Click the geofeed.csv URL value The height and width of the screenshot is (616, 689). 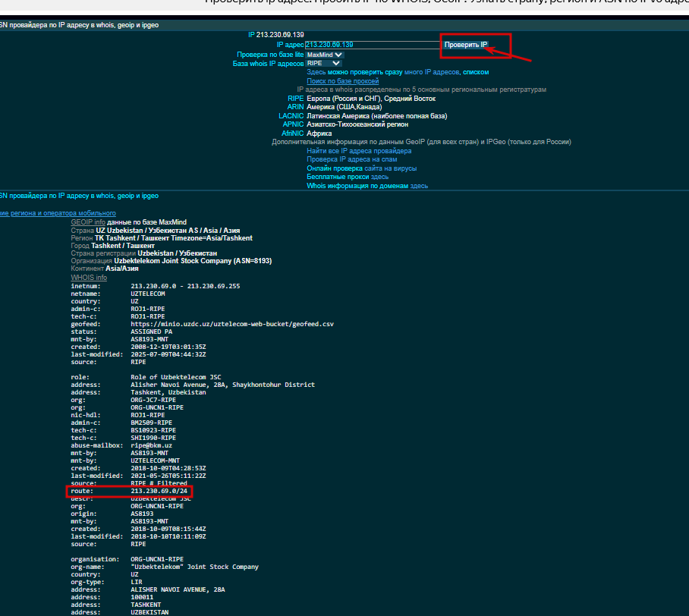tap(232, 324)
